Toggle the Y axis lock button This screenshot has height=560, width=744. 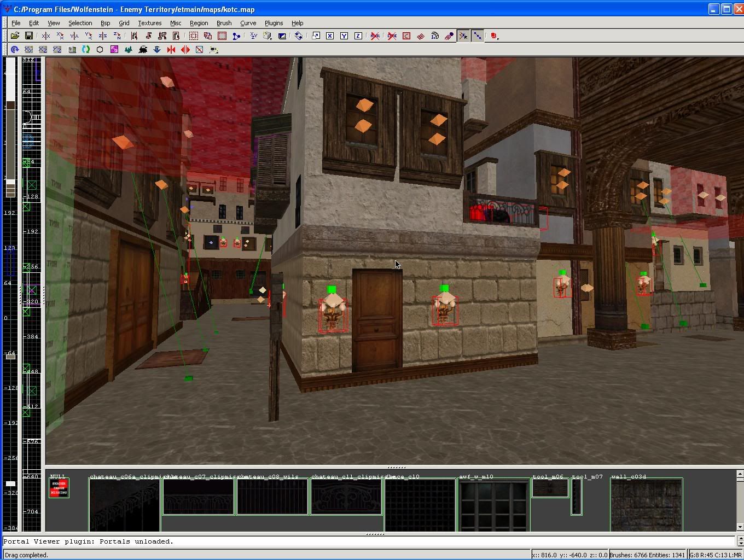(x=344, y=36)
